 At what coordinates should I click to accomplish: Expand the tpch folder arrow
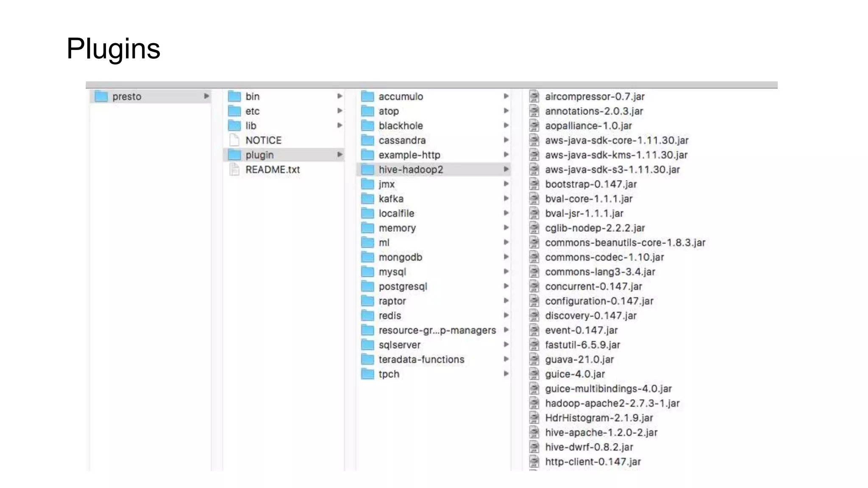click(x=506, y=374)
